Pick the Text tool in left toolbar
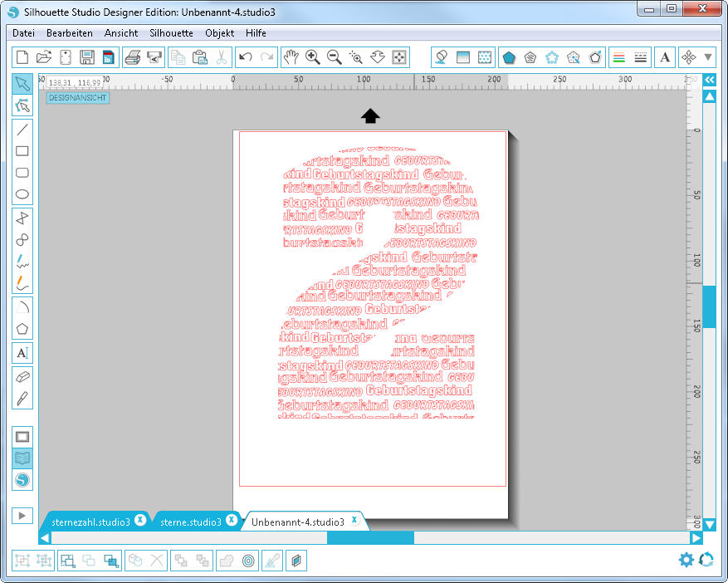Image resolution: width=728 pixels, height=583 pixels. tap(22, 353)
